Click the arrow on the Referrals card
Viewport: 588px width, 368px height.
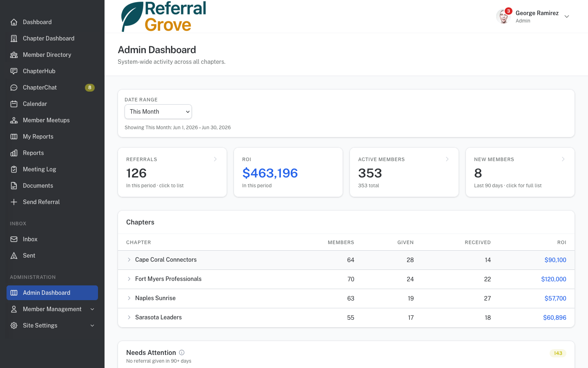point(215,159)
